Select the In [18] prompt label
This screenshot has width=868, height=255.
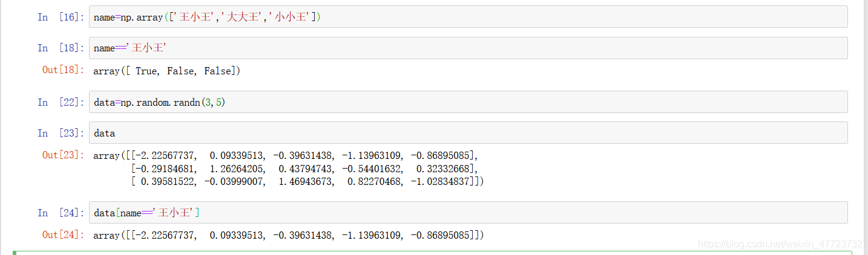click(x=61, y=48)
